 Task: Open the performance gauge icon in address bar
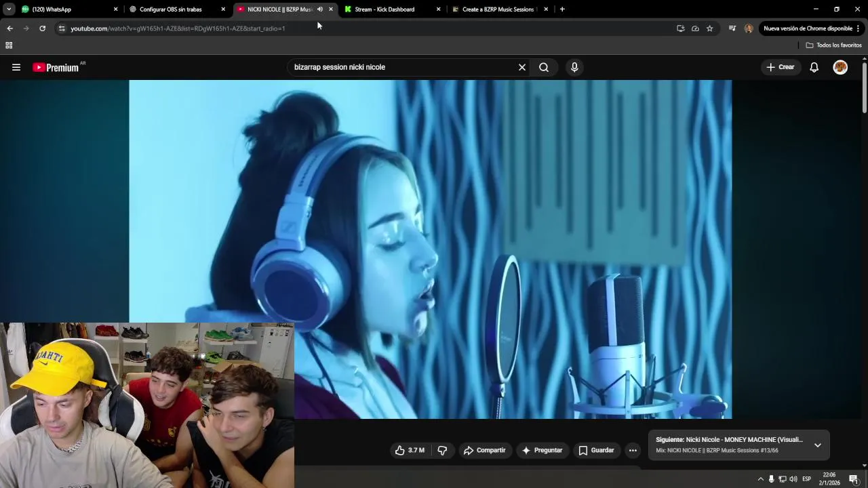[x=695, y=28]
